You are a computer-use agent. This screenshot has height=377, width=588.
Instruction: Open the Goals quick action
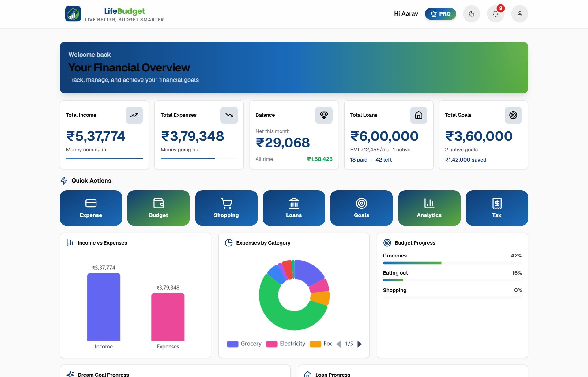coord(362,208)
